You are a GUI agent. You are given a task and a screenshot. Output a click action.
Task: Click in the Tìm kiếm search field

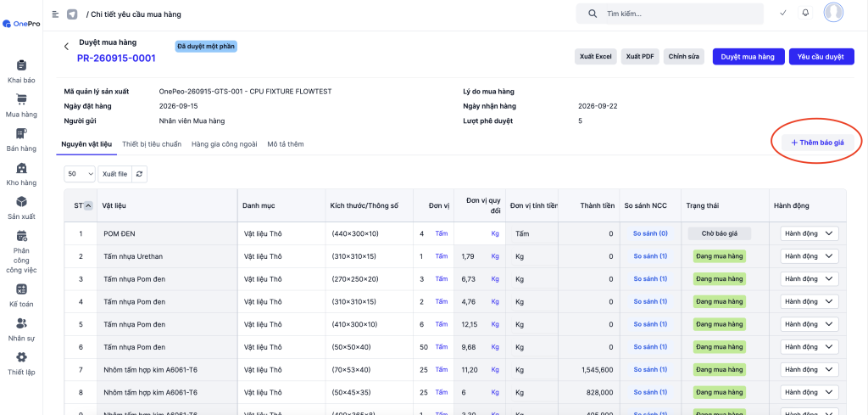point(670,14)
